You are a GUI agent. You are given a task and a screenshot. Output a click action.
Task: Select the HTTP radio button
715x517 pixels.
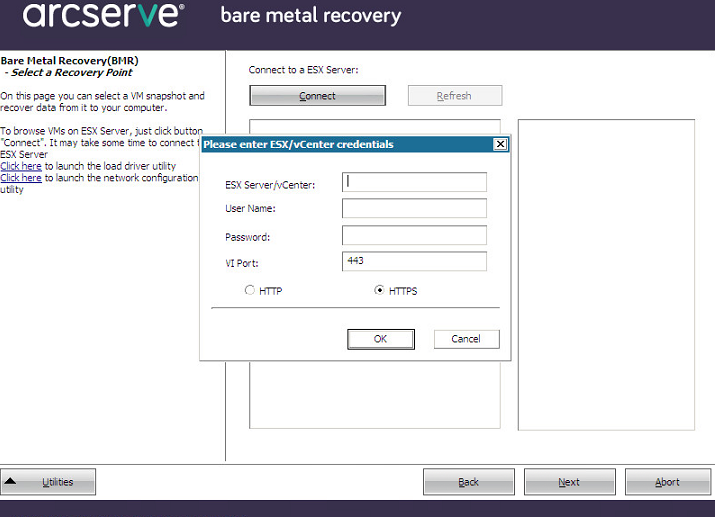pos(249,290)
